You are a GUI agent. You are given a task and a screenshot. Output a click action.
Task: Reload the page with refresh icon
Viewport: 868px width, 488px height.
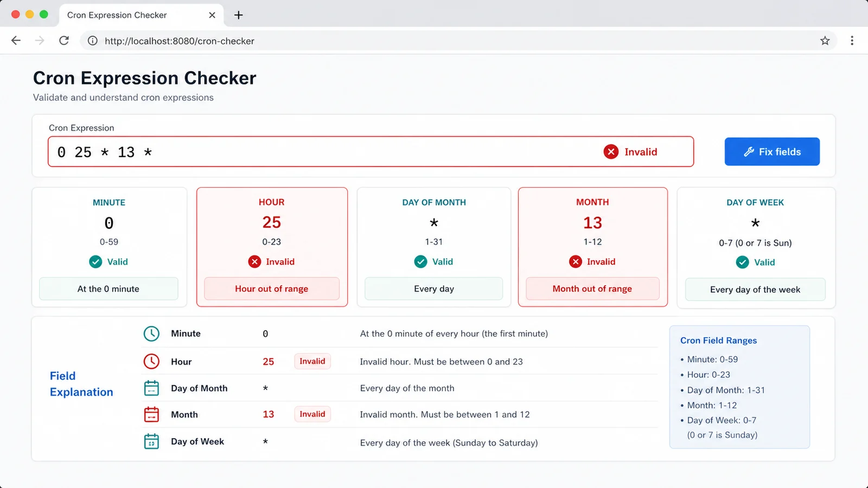[64, 41]
